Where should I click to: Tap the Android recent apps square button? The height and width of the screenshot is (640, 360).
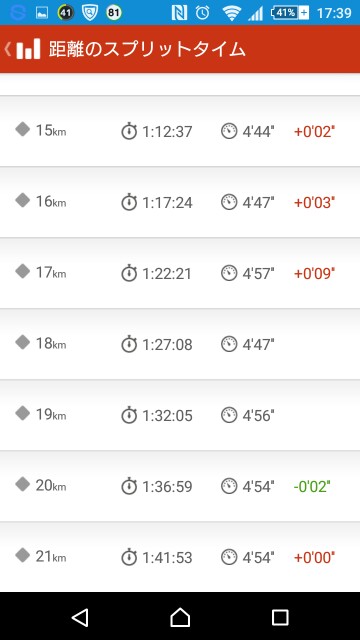pos(280,617)
